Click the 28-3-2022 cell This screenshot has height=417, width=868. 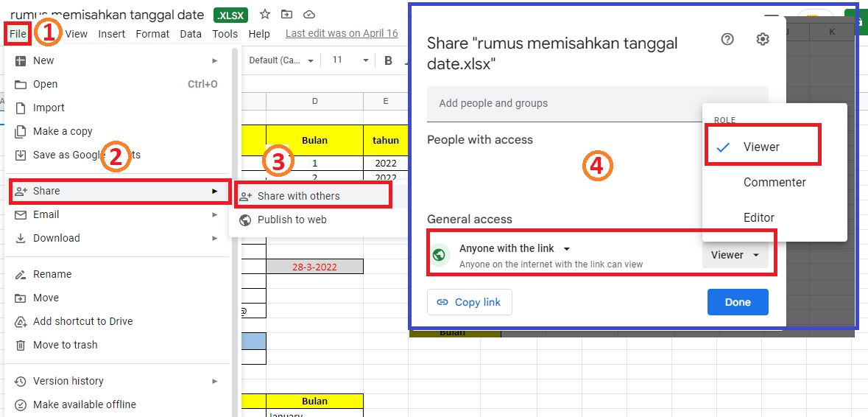314,267
